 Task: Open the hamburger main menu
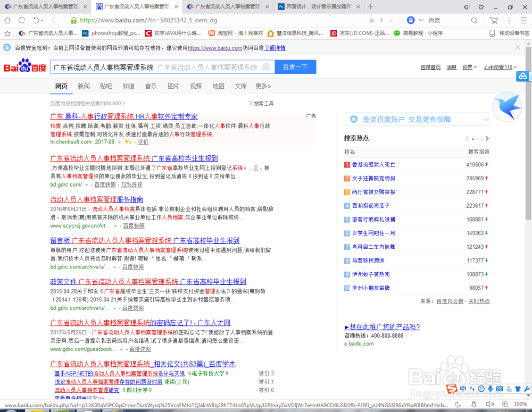click(x=523, y=20)
